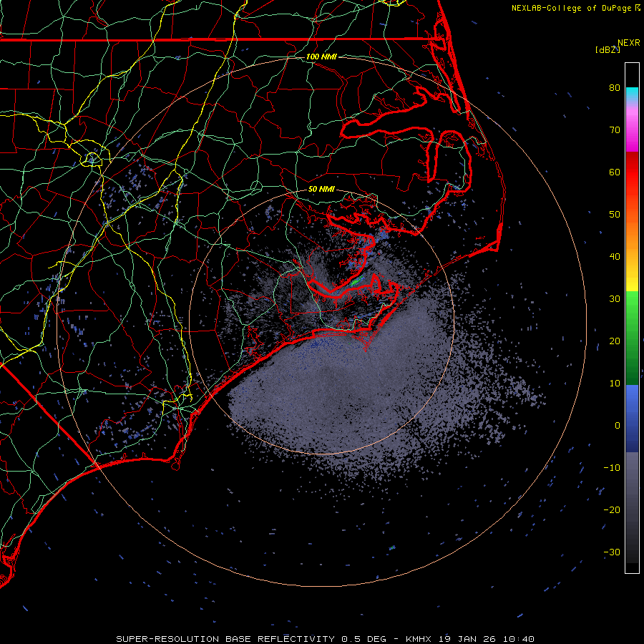The height and width of the screenshot is (644, 644).
Task: Select the 60 value on the dBZ scale
Action: pos(615,172)
